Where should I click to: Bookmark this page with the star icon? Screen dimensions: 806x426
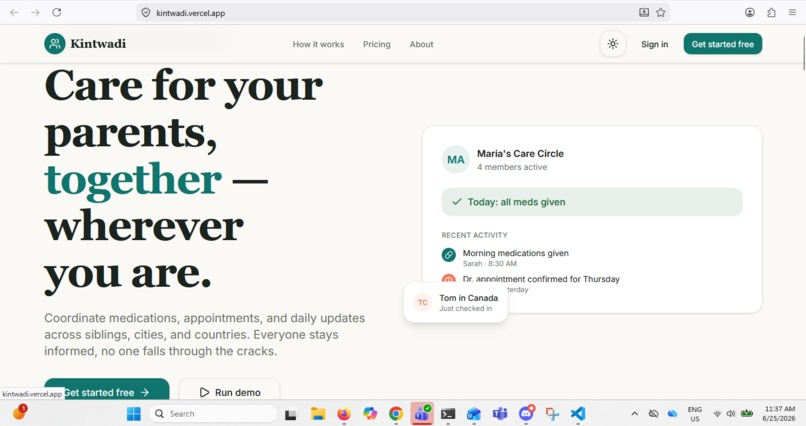pos(661,12)
